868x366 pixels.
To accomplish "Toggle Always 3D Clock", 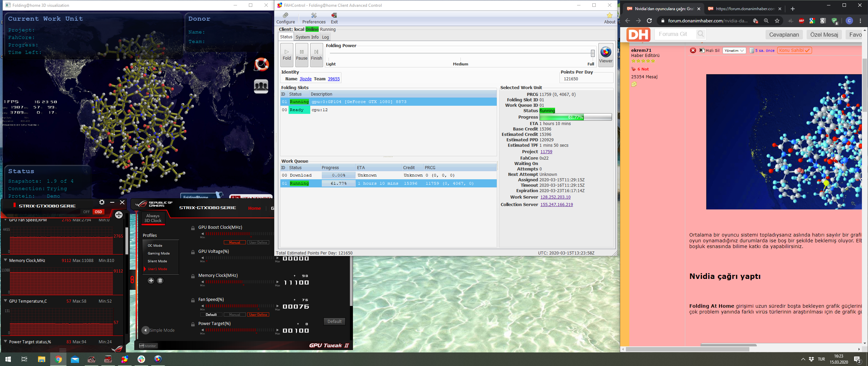I will tap(153, 218).
